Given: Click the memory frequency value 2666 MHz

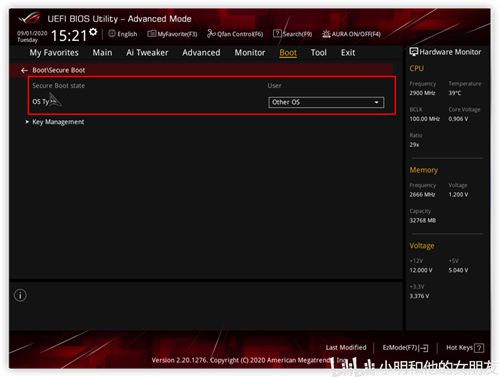Looking at the screenshot, I should click(x=422, y=194).
